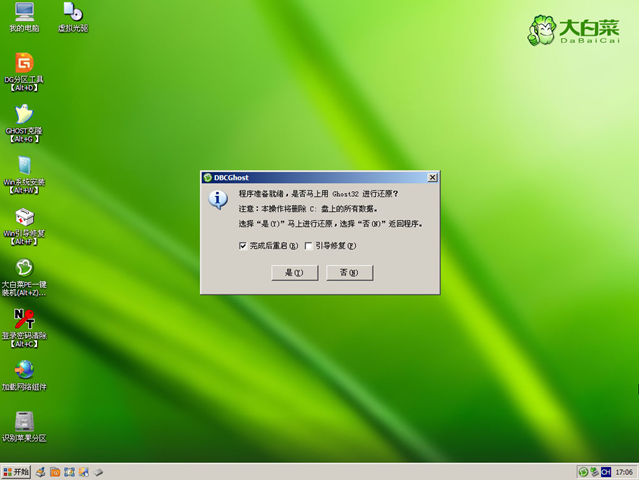Click the CH input language indicator

[x=605, y=471]
